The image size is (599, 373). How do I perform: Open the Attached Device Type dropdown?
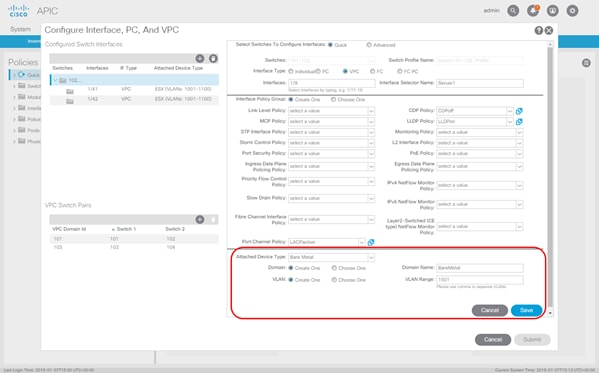[371, 257]
